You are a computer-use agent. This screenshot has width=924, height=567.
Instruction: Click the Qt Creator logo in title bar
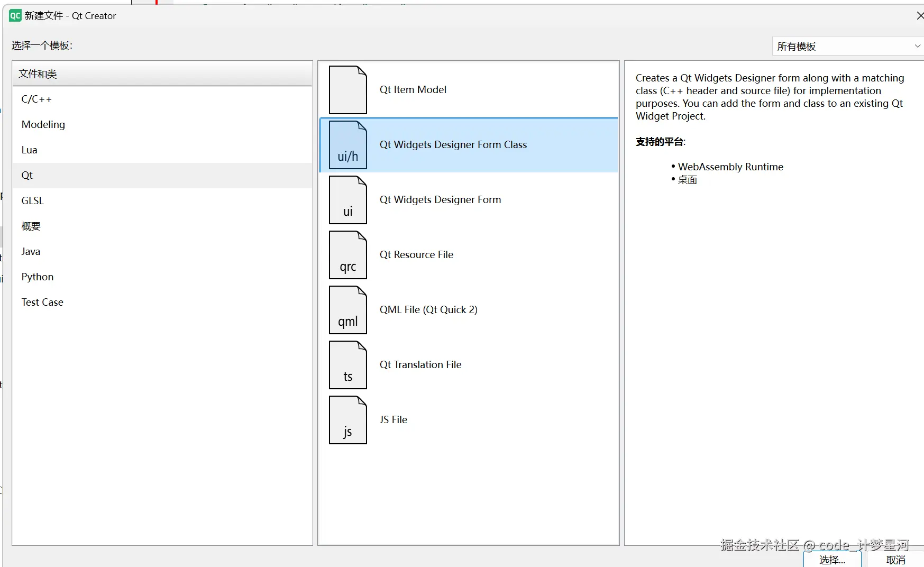pos(15,16)
